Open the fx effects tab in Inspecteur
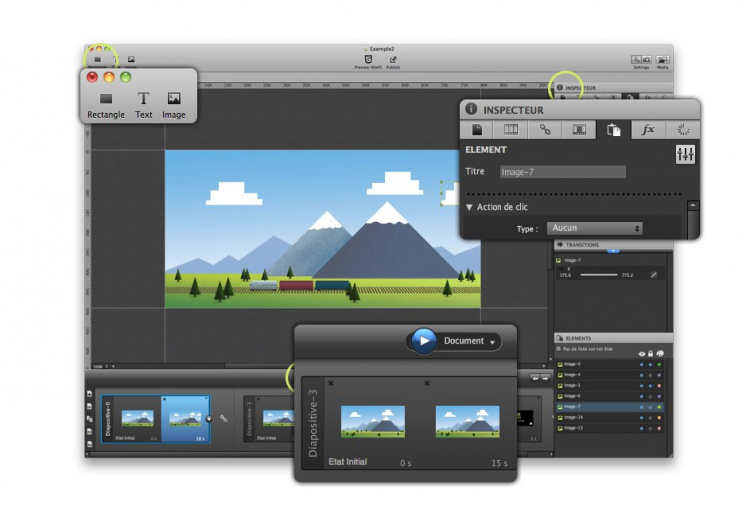Screen dimensions: 750x510 [648, 129]
